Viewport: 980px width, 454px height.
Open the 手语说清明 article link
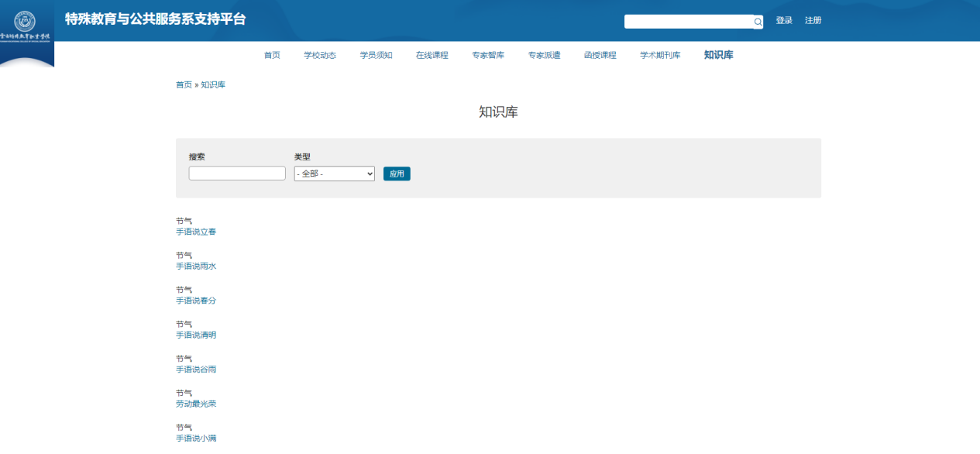[196, 335]
